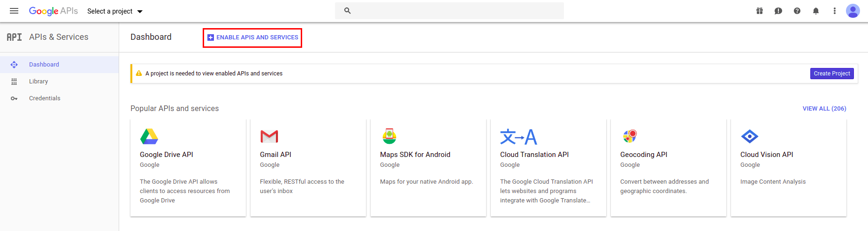Click the API logo beside APIs & Services
Image resolution: width=868 pixels, height=231 pixels.
click(x=14, y=37)
